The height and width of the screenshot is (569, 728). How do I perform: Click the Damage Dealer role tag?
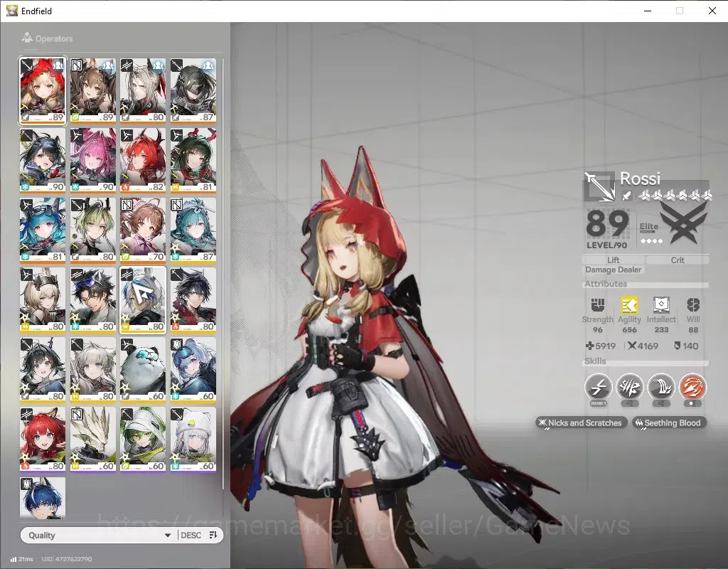613,270
